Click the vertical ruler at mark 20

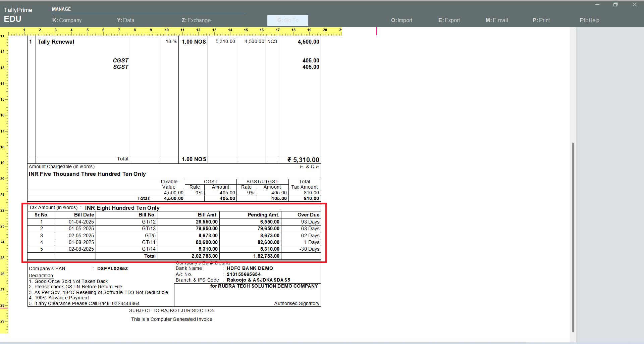click(x=3, y=179)
